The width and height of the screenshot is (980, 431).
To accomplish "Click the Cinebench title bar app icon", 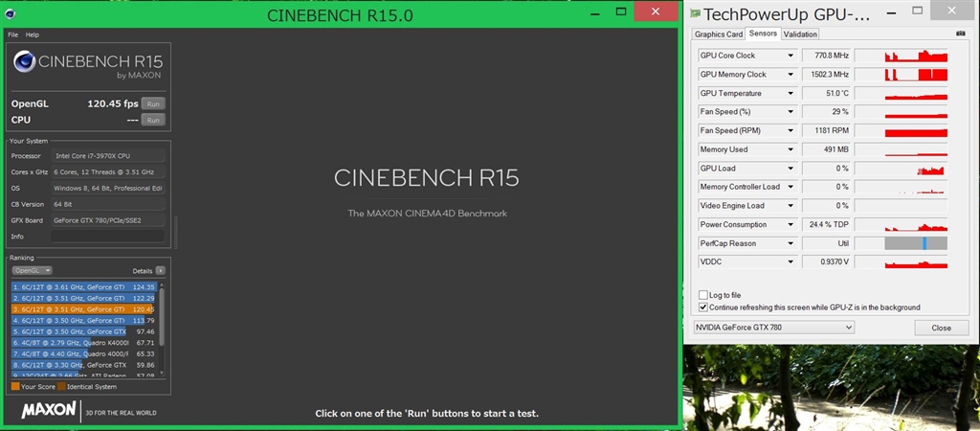I will click(11, 14).
